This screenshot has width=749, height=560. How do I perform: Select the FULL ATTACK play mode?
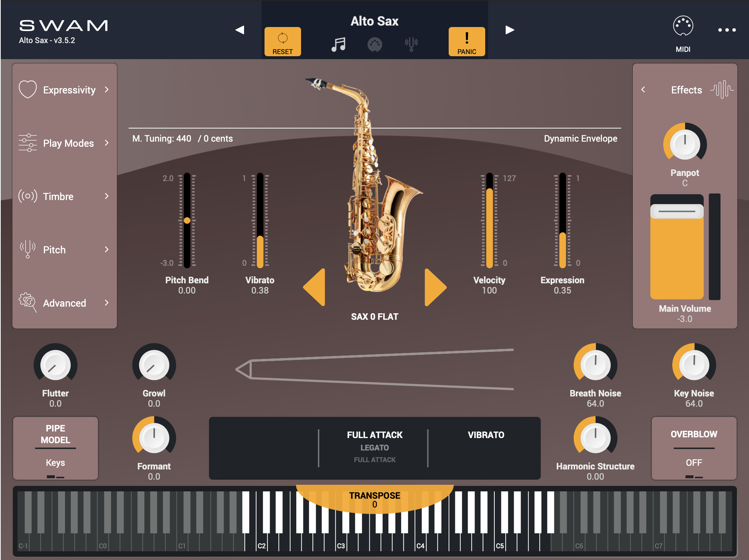[374, 435]
